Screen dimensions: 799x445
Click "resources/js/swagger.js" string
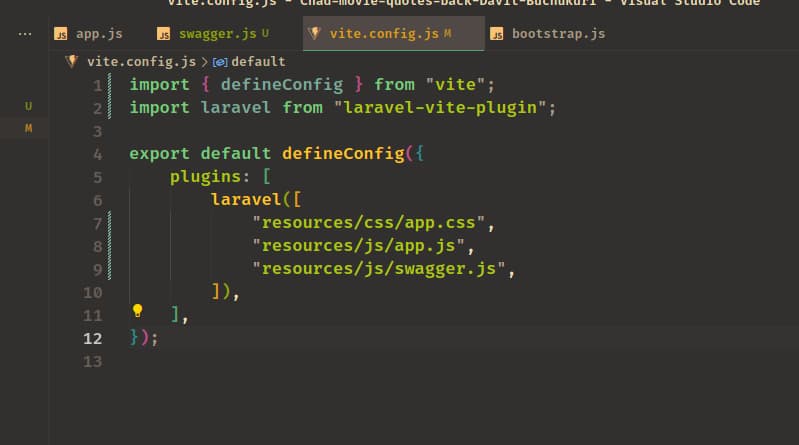(379, 269)
